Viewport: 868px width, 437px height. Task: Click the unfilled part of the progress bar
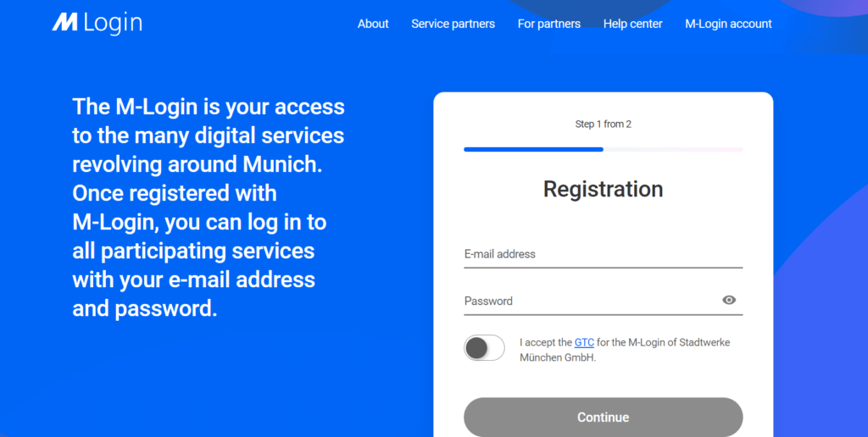tap(673, 149)
